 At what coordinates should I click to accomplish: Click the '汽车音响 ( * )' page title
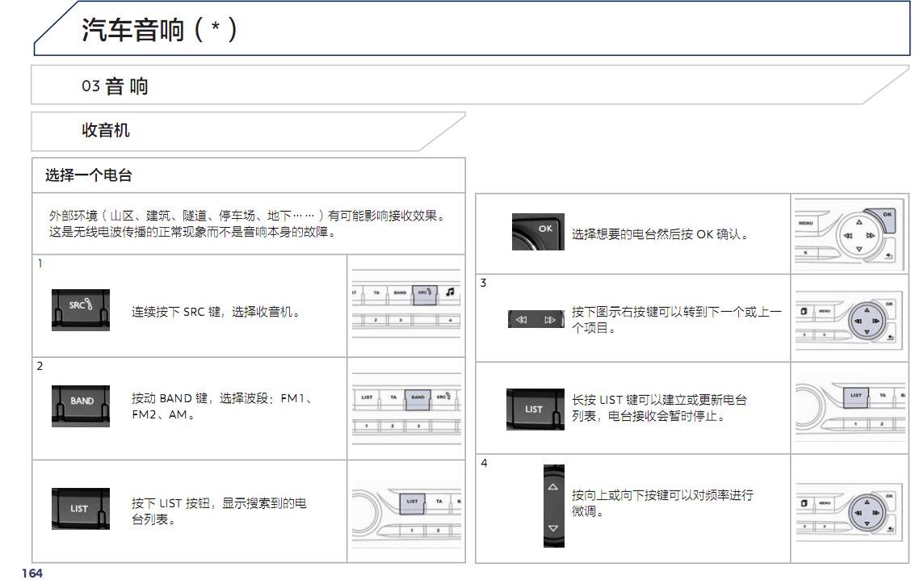tap(159, 31)
